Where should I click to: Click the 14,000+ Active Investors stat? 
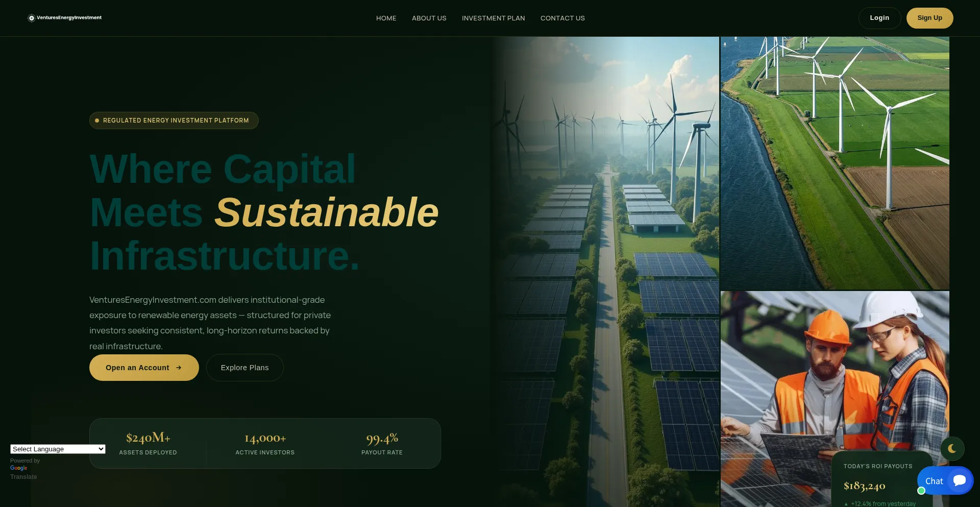[265, 444]
